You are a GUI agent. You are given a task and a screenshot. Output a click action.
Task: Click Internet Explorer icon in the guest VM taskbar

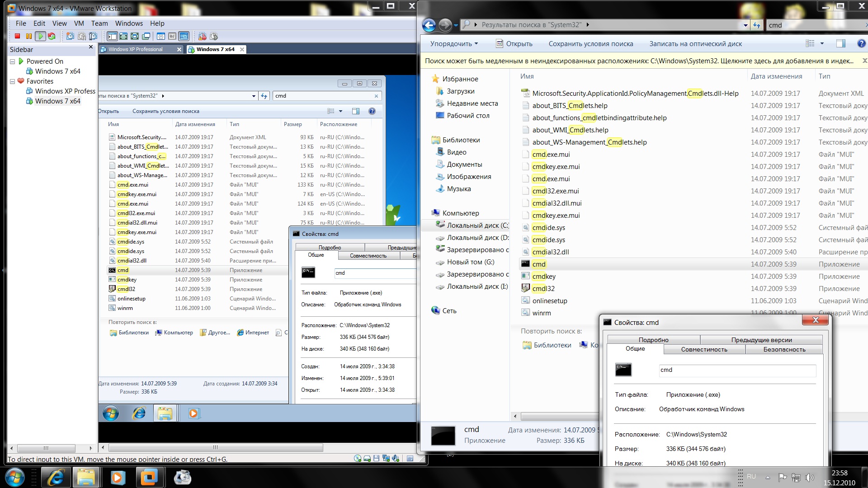coord(139,413)
